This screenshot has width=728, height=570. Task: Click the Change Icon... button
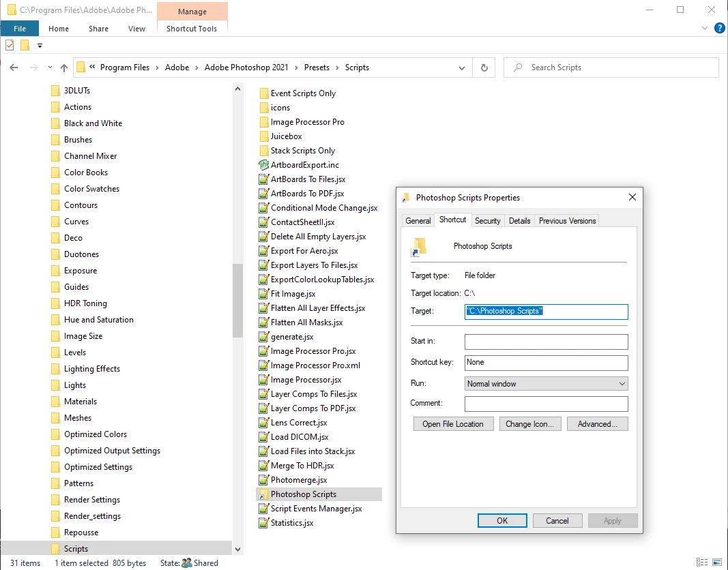(x=529, y=424)
